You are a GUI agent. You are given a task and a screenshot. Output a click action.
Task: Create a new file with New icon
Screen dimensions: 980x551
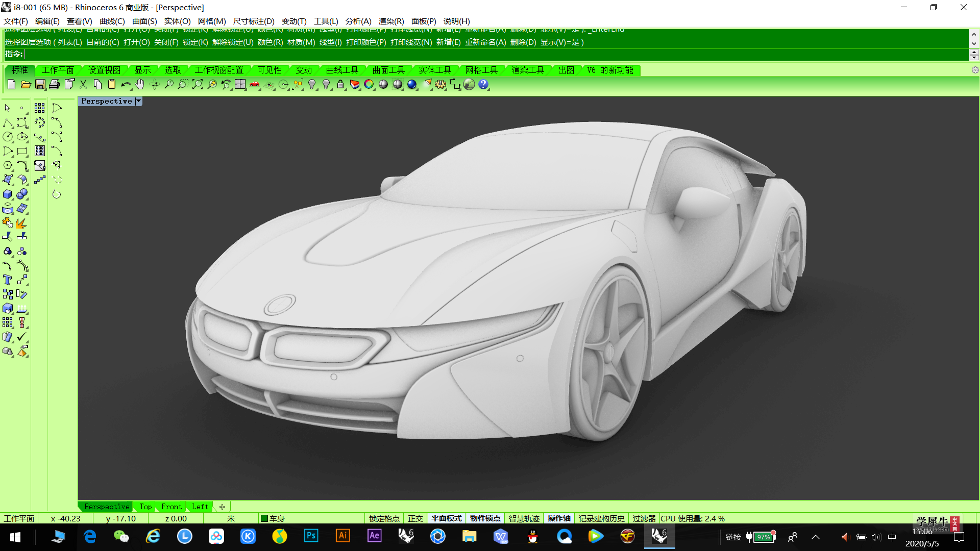(12, 85)
